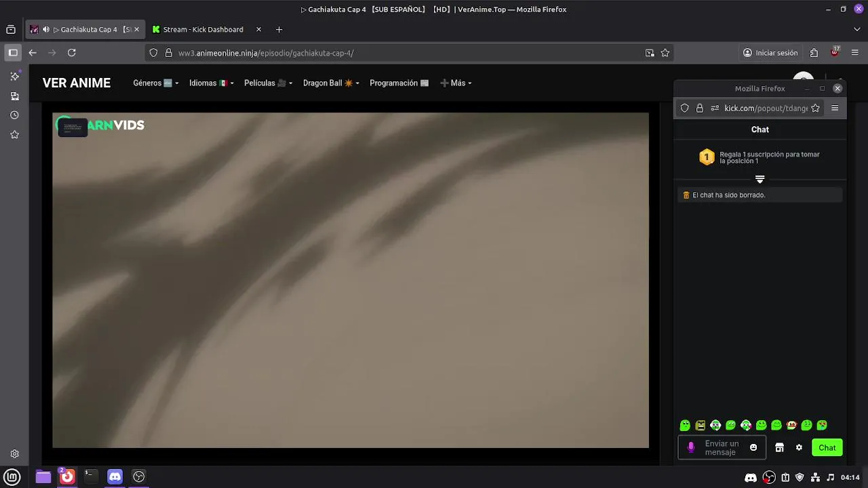Viewport: 868px width, 488px height.
Task: Click the gold number 1 leaderboard badge
Action: coord(707,157)
